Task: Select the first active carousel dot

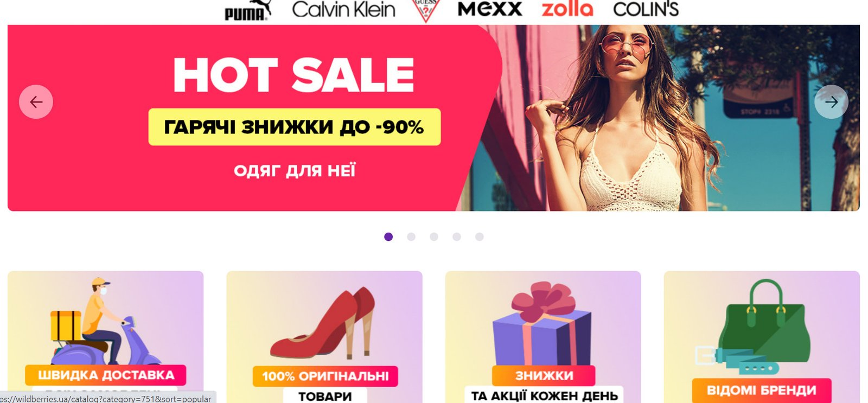Action: click(388, 237)
